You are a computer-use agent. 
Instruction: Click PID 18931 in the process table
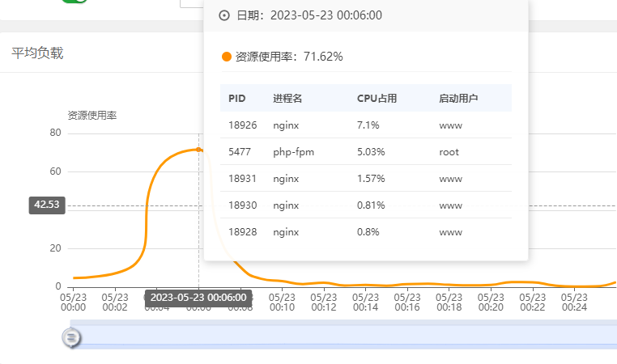pyautogui.click(x=242, y=179)
